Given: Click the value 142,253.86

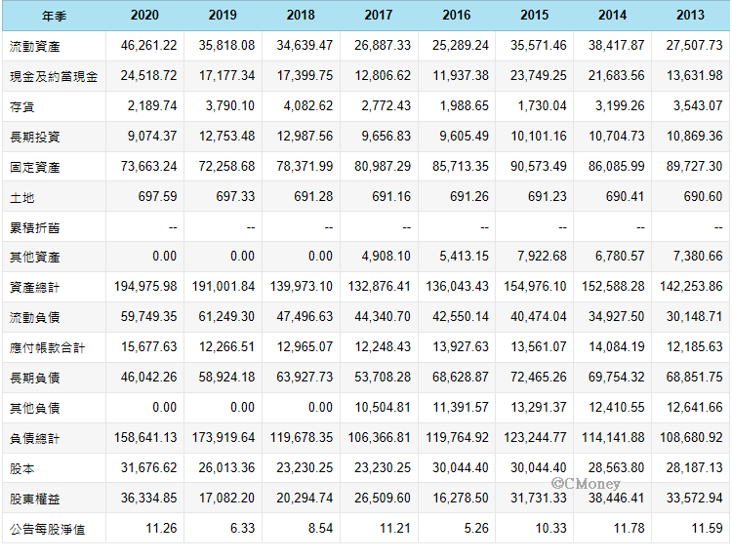Looking at the screenshot, I should click(691, 286).
